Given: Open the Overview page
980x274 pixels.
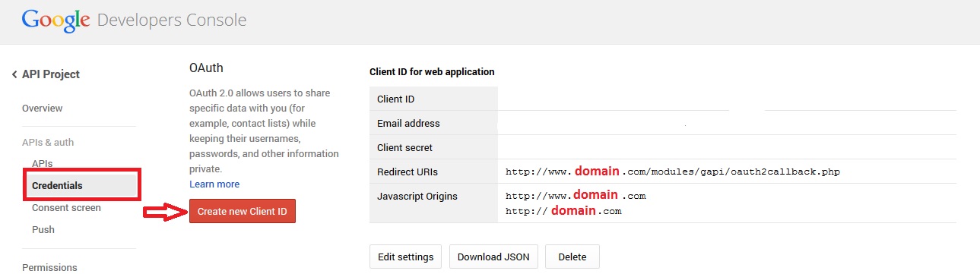Looking at the screenshot, I should pos(43,109).
